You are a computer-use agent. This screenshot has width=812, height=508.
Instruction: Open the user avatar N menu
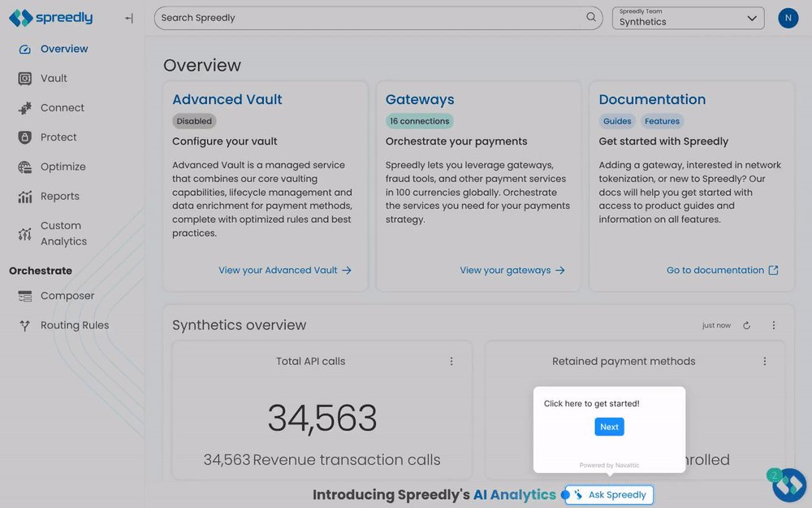(788, 18)
